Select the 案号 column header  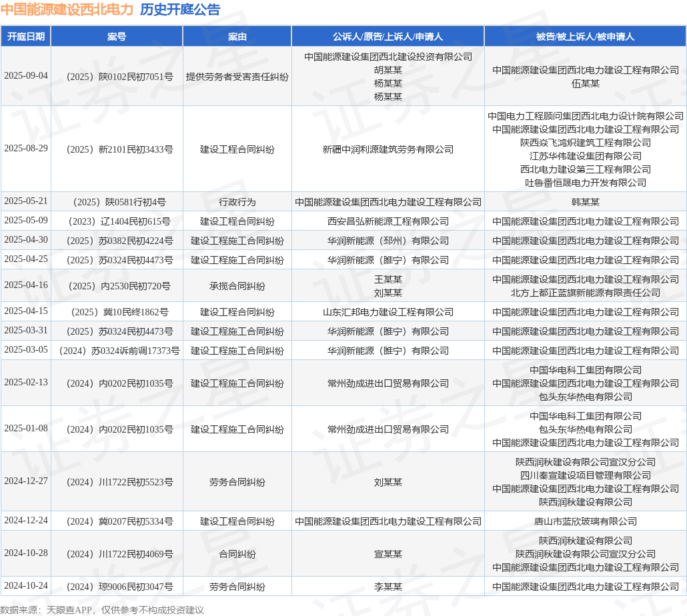[117, 37]
